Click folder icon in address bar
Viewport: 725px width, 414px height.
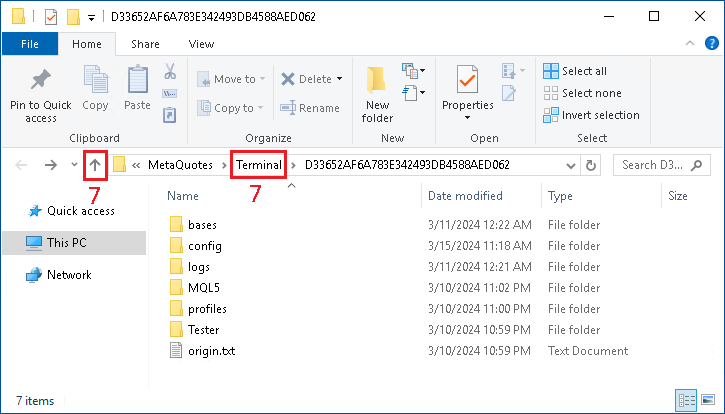tap(120, 165)
